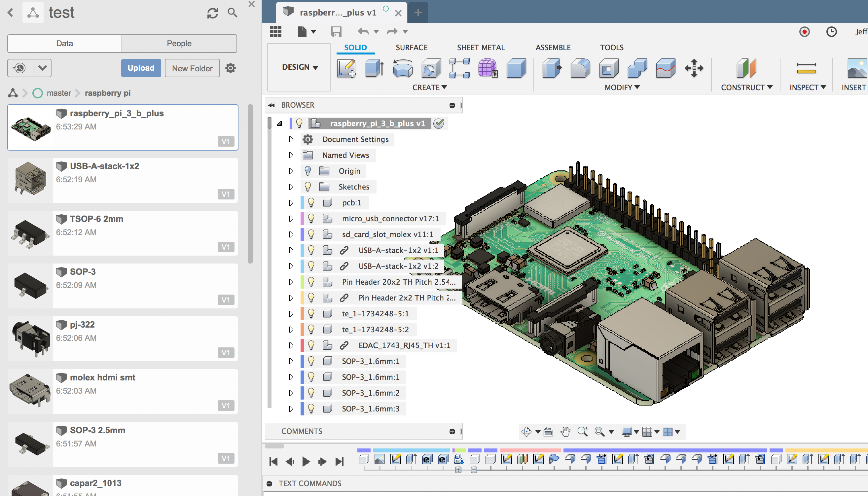The height and width of the screenshot is (496, 868).
Task: Switch to the SHEET METAL tab
Action: (481, 47)
